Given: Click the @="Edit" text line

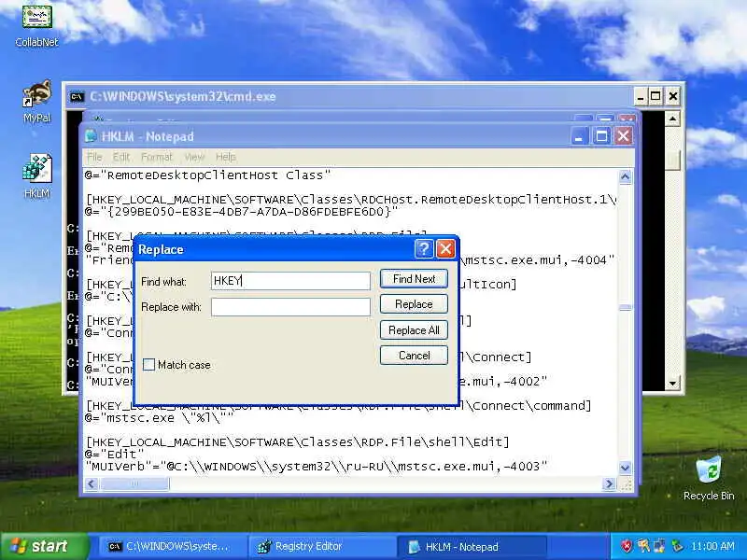Looking at the screenshot, I should click(114, 455).
